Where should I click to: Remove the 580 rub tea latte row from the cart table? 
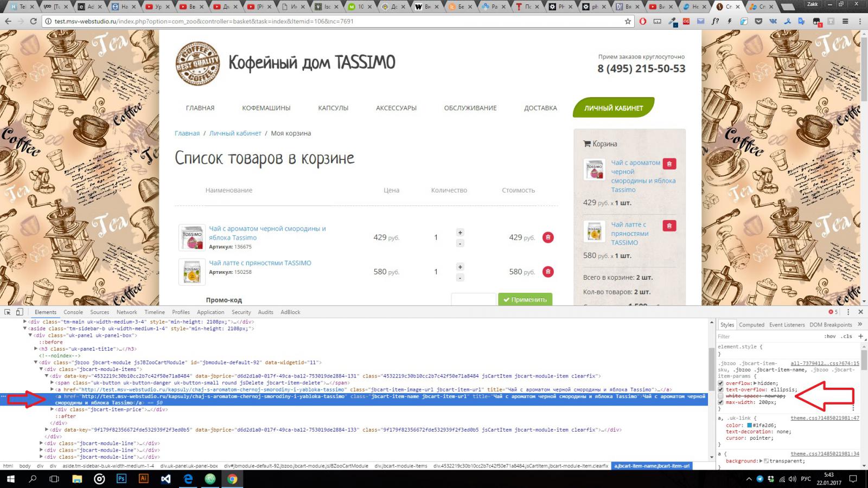click(548, 272)
